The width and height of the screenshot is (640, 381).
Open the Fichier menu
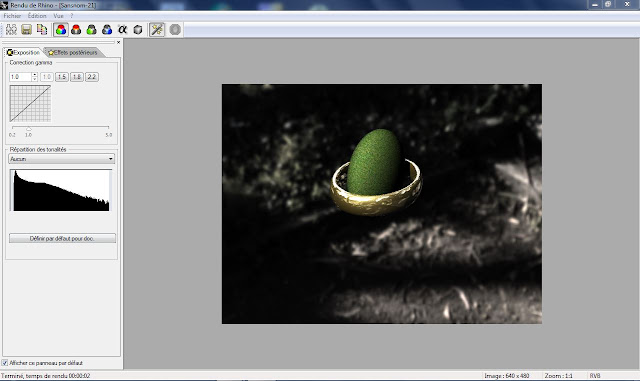(x=12, y=16)
